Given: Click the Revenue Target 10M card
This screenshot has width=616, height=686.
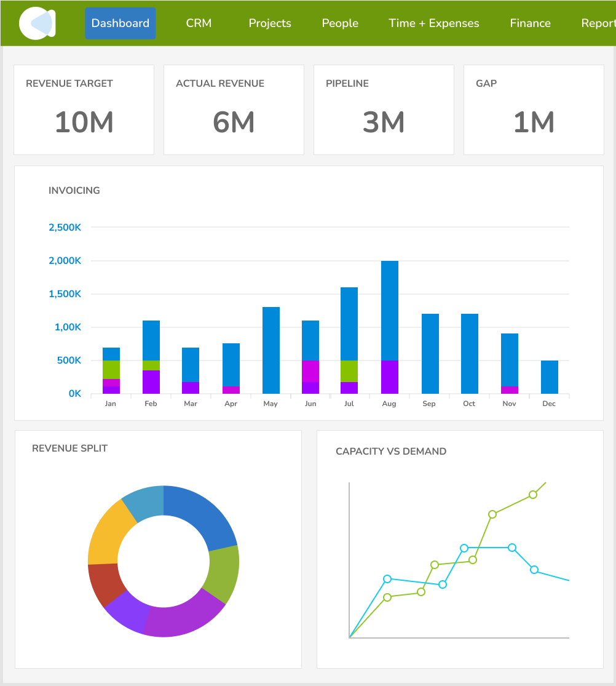Looking at the screenshot, I should point(84,110).
